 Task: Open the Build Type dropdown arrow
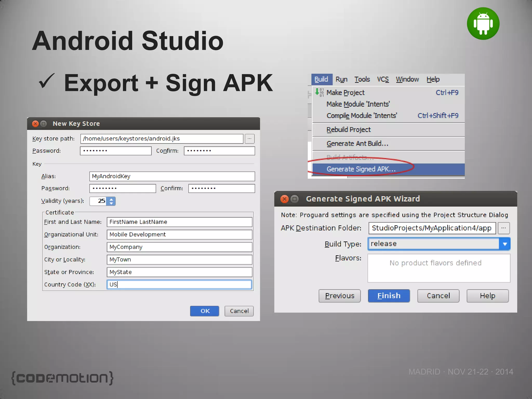click(505, 244)
